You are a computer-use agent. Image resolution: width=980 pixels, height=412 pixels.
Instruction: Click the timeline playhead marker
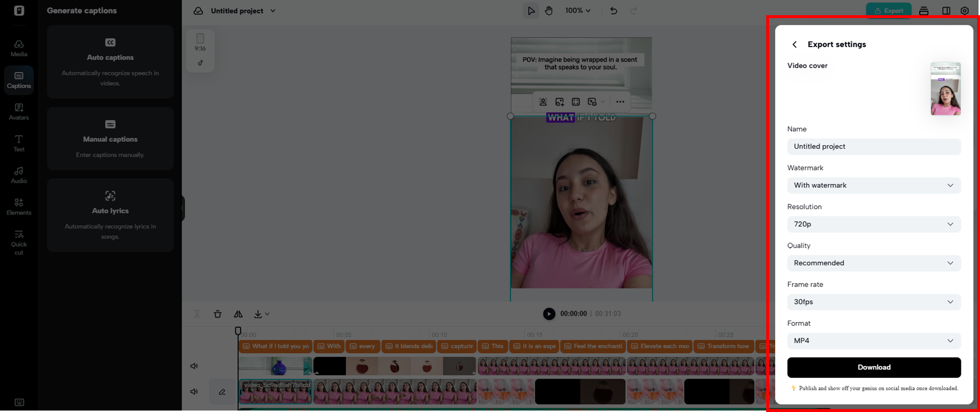(238, 331)
